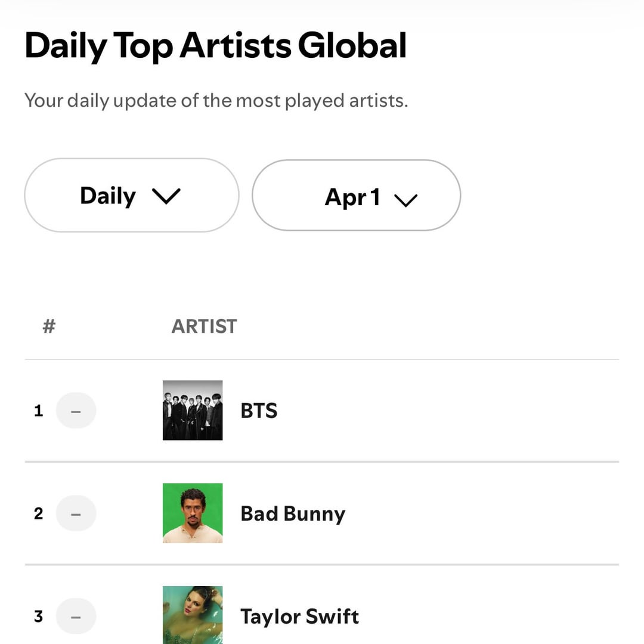Click the daily update subtitle text

(216, 100)
